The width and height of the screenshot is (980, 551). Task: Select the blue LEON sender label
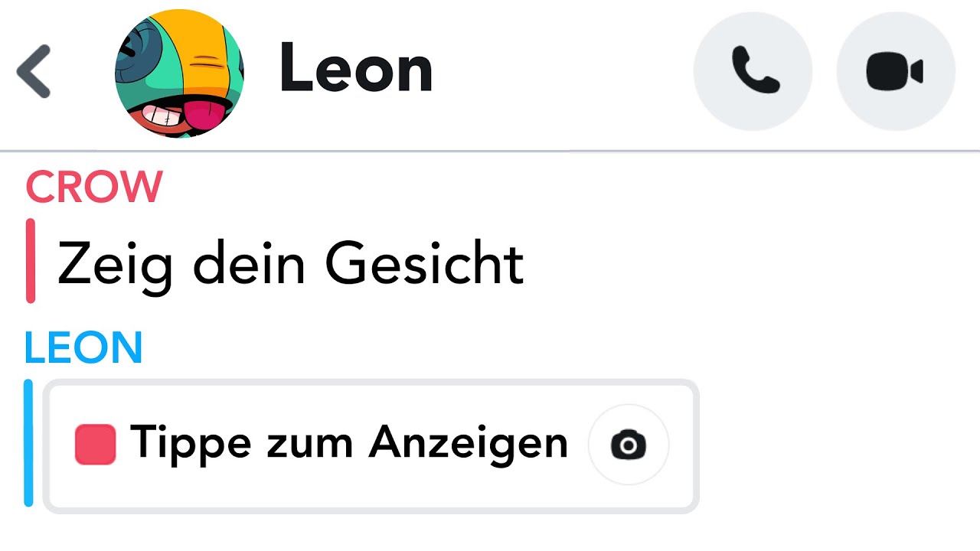pos(83,348)
